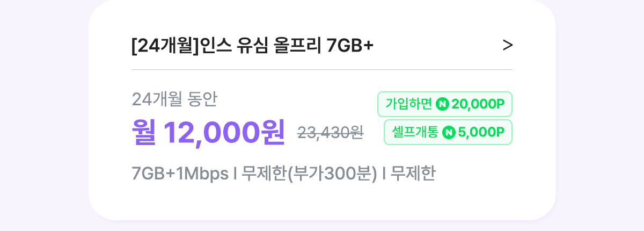Click the 7GB+1Mbps data allowance text
Viewport: 644px width, 231px height.
coord(180,174)
